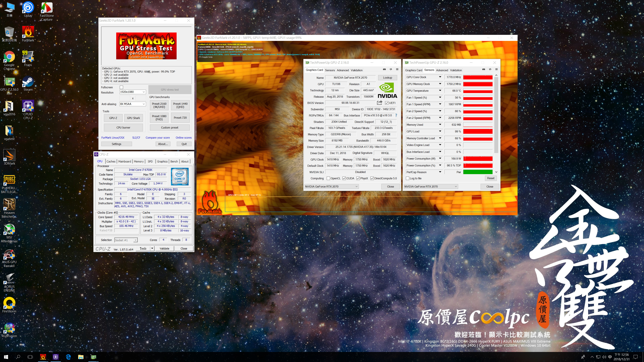
Task: Open the Anti-aliasing 8X MSAA dropdown
Action: point(133,104)
